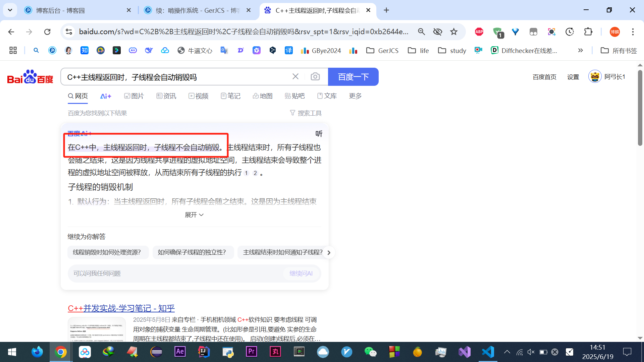The width and height of the screenshot is (644, 362).
Task: Open Chrome extensions puzzle icon
Action: click(588, 32)
